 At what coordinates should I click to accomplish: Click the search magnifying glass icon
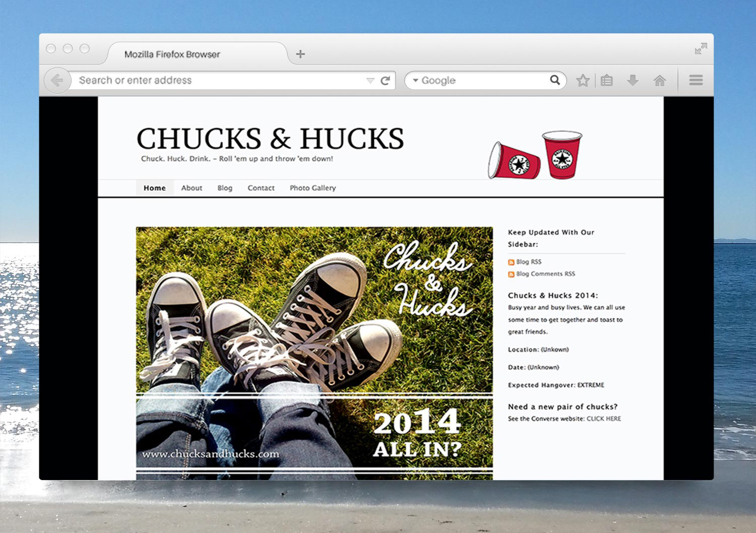tap(555, 80)
